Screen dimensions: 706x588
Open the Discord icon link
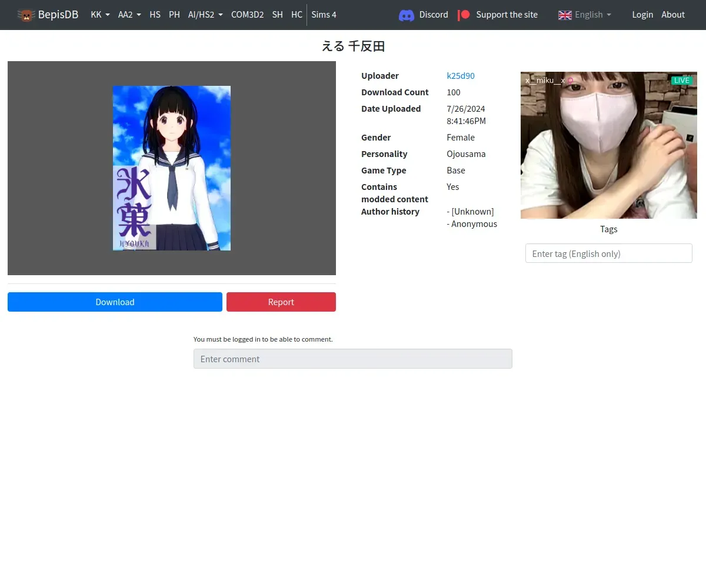pos(407,15)
